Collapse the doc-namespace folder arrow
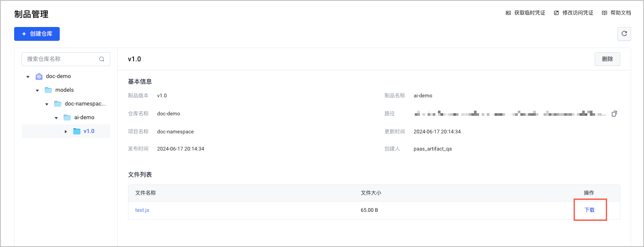Viewport: 644px width, 247px height. [47, 104]
